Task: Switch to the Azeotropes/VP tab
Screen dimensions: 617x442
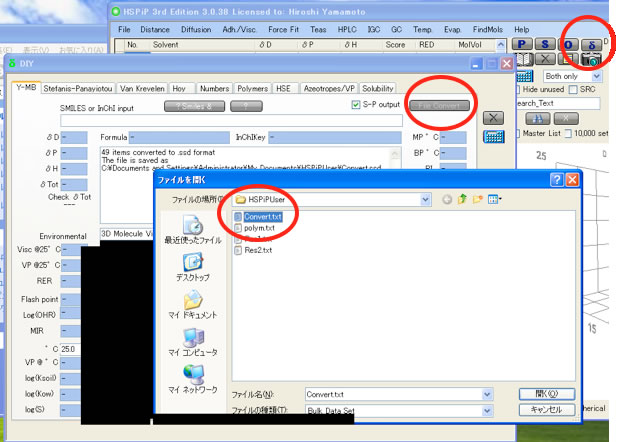Action: coord(329,89)
